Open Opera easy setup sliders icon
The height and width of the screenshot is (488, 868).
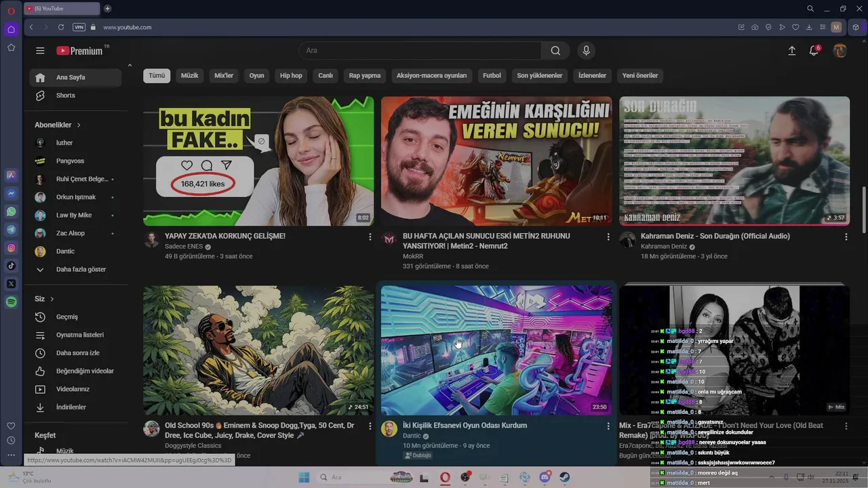coord(823,27)
